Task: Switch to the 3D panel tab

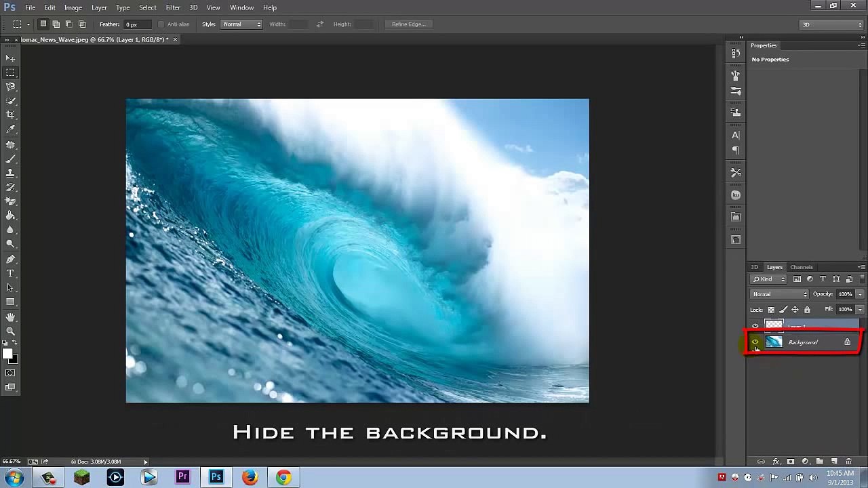Action: pyautogui.click(x=754, y=267)
